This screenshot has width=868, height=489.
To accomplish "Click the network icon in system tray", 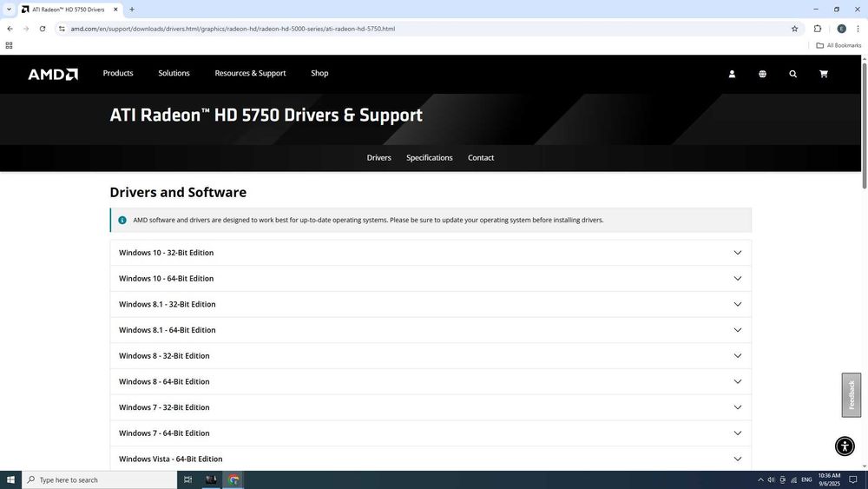I will click(x=794, y=479).
